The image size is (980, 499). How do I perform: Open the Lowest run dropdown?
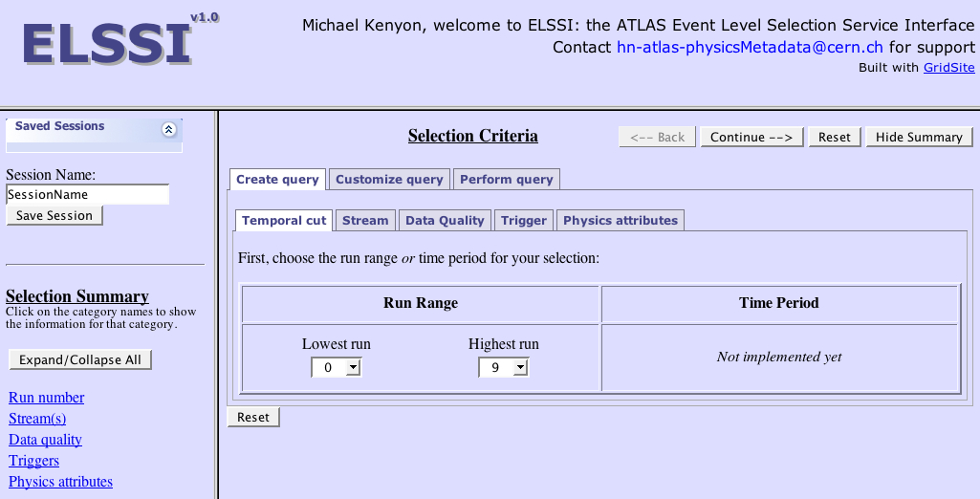(336, 367)
